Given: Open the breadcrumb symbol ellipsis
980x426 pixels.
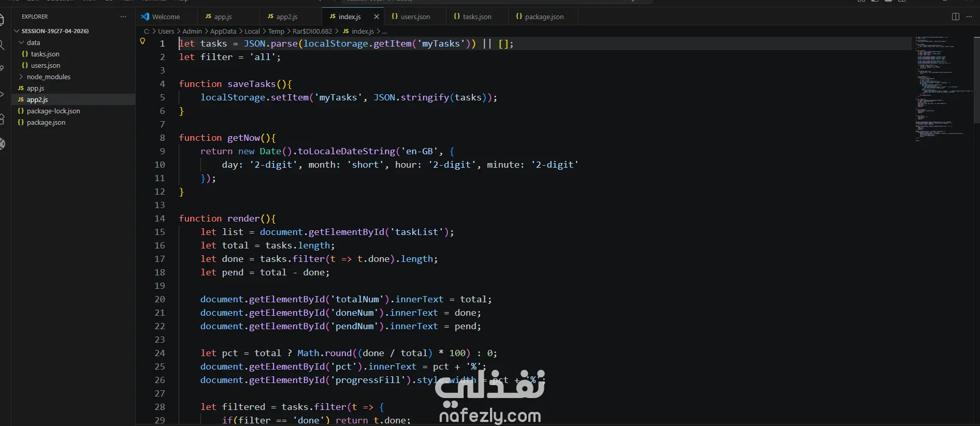Looking at the screenshot, I should (384, 31).
